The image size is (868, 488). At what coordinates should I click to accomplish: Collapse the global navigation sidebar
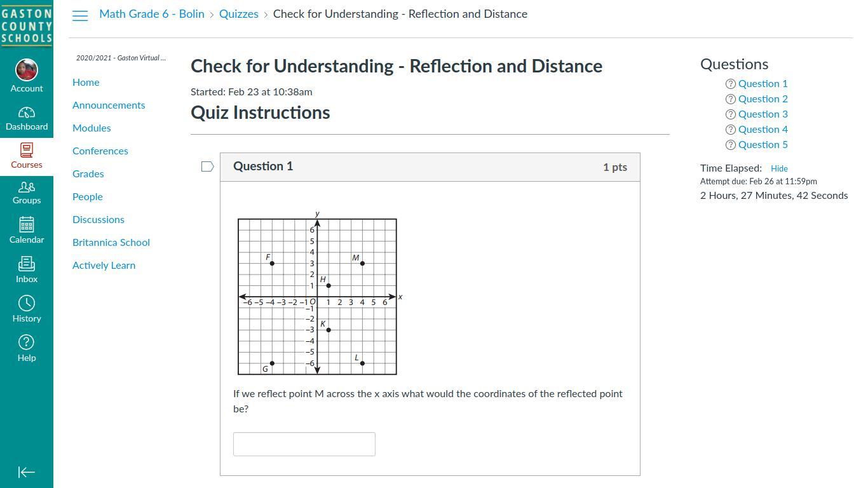27,472
